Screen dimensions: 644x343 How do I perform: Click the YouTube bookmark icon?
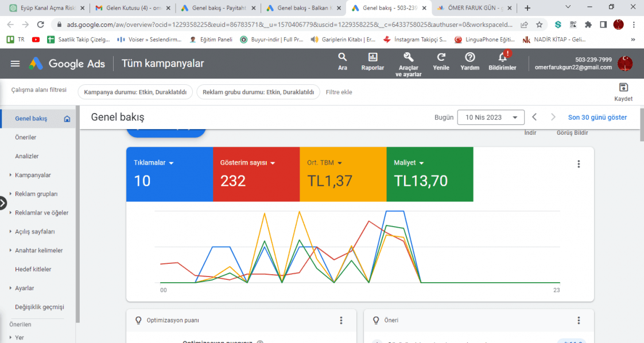(x=36, y=40)
